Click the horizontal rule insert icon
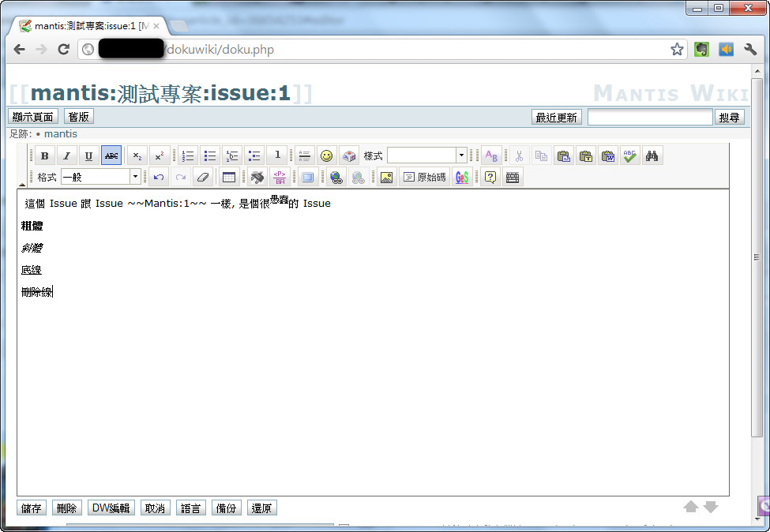Screen dimensions: 770x532 click(305, 156)
